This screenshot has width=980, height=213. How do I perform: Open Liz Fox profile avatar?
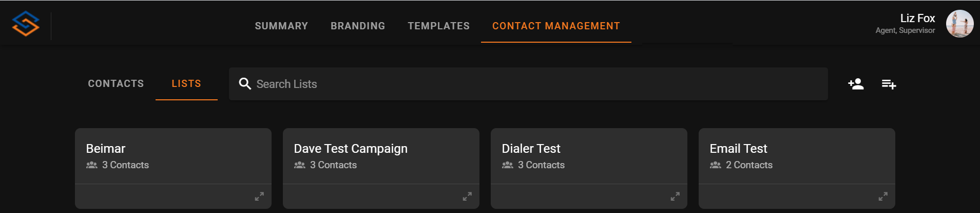click(x=959, y=24)
